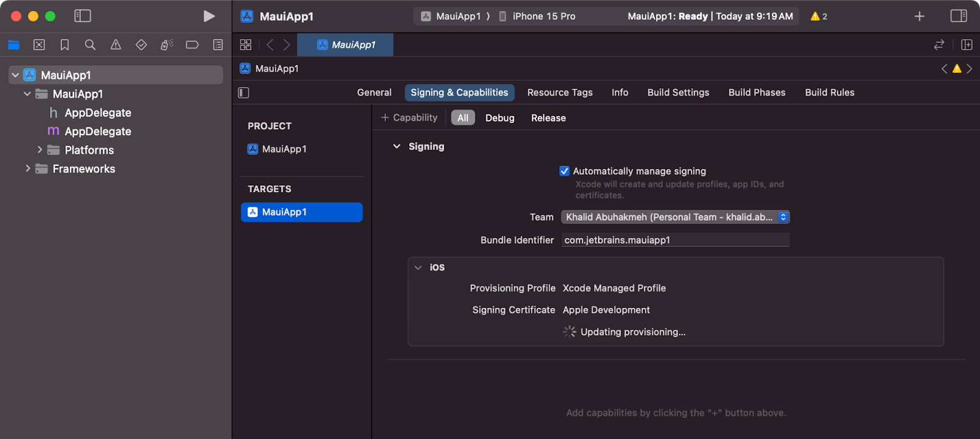Switch to the General tab
The height and width of the screenshot is (439, 980).
click(374, 92)
